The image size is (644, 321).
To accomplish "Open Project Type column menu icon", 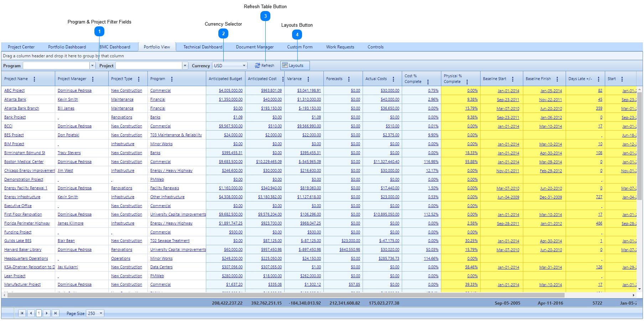I will 139,79.
